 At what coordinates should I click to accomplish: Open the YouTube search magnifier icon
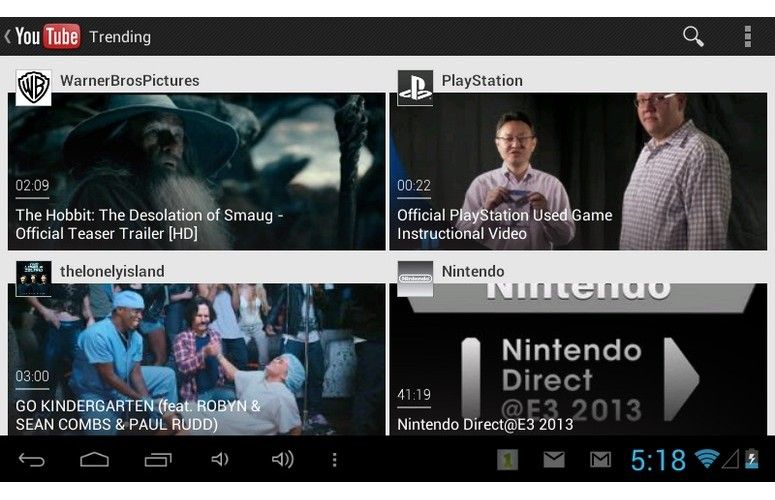[x=693, y=37]
